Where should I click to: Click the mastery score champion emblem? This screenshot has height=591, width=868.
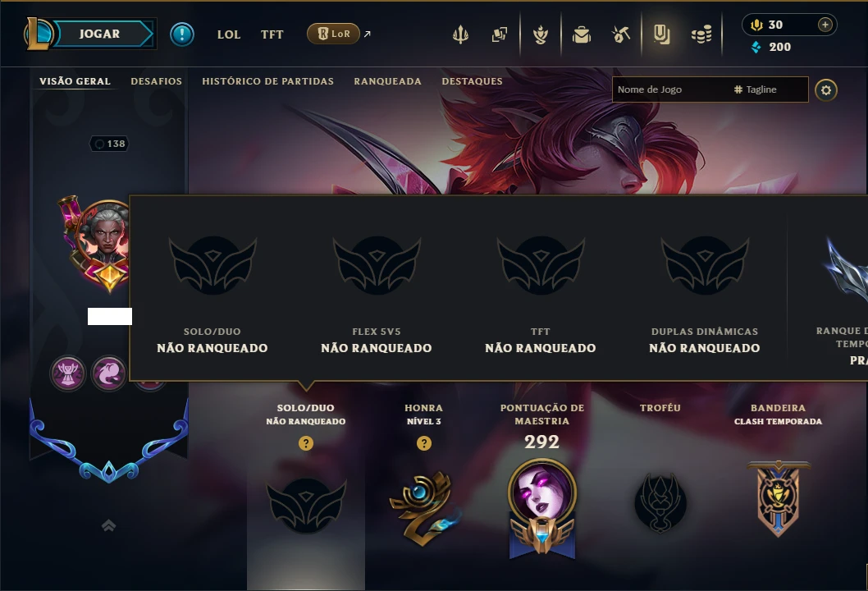pos(542,508)
